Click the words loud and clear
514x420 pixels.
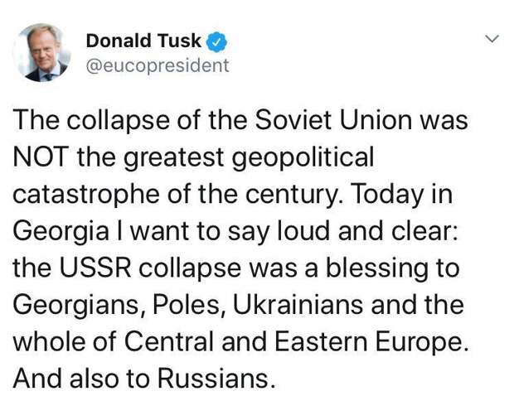(367, 231)
